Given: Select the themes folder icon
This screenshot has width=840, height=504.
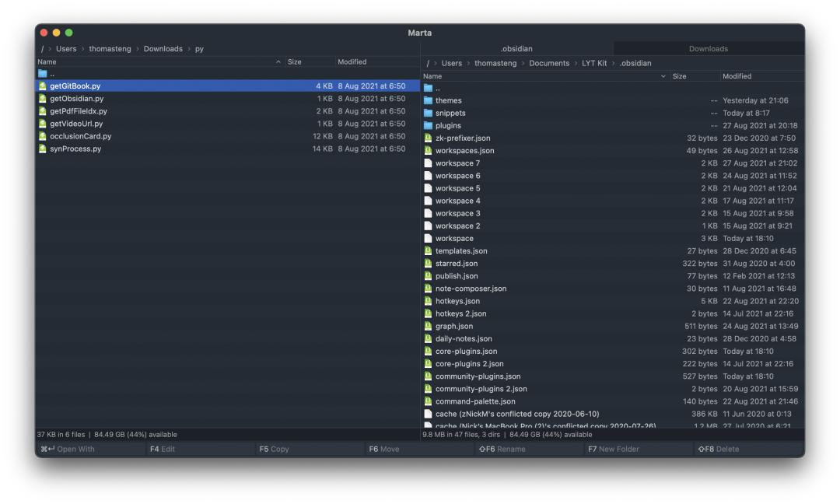Looking at the screenshot, I should coord(428,101).
